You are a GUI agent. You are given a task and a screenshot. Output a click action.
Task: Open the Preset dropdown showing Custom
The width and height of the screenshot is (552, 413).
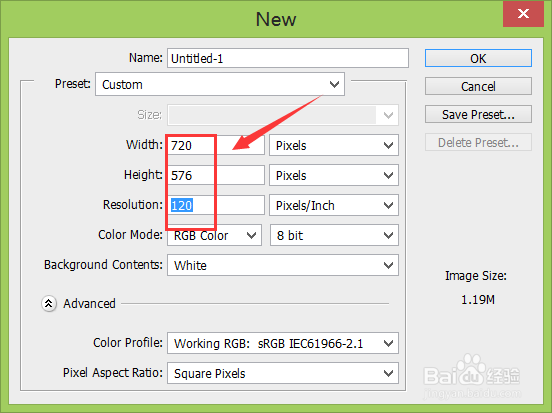pos(220,84)
